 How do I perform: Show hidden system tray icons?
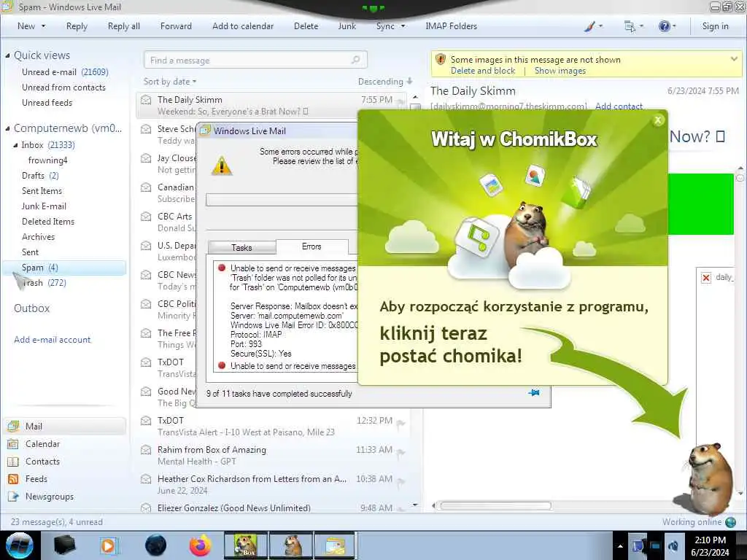pyautogui.click(x=620, y=547)
